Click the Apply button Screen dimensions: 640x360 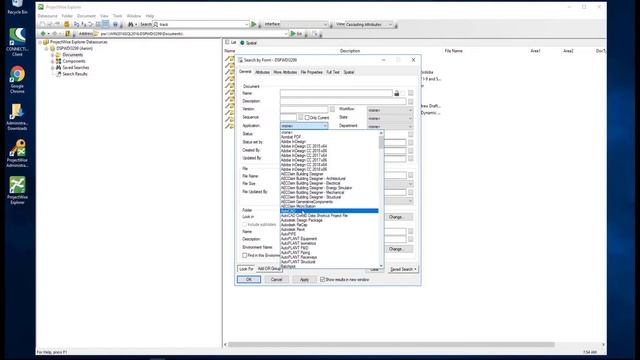tap(304, 280)
